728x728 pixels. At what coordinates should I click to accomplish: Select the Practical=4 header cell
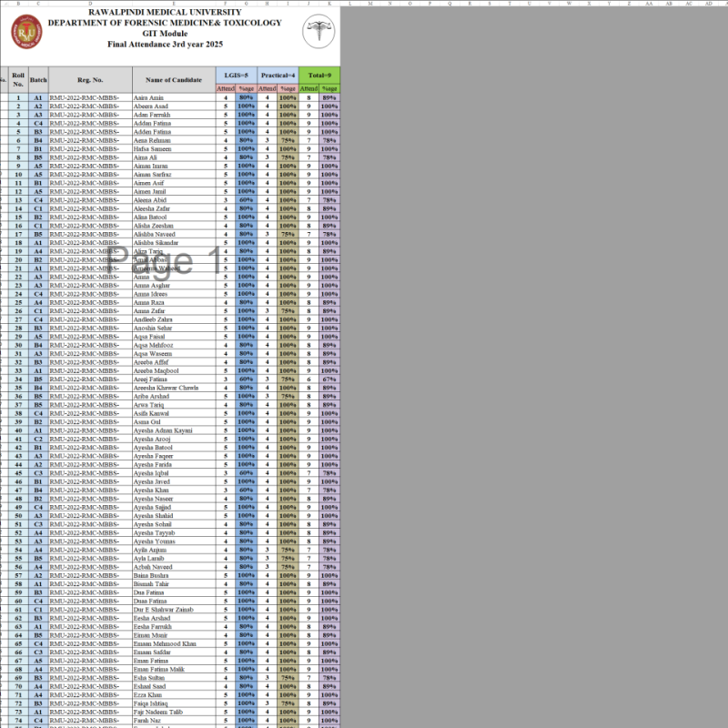click(x=278, y=76)
